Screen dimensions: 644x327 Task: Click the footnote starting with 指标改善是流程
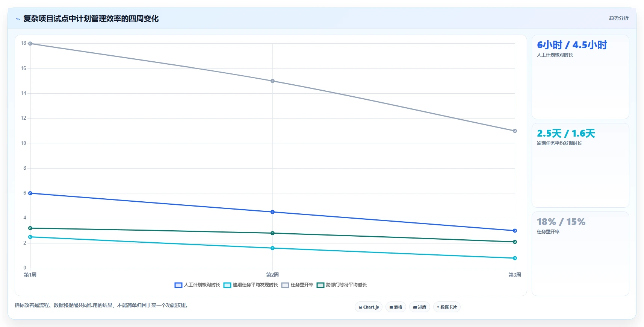[101, 305]
